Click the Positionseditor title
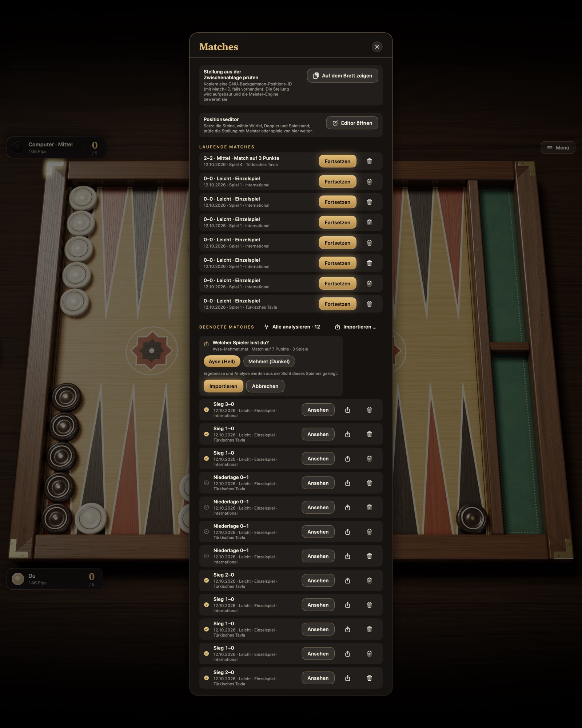This screenshot has height=728, width=582. (x=221, y=119)
